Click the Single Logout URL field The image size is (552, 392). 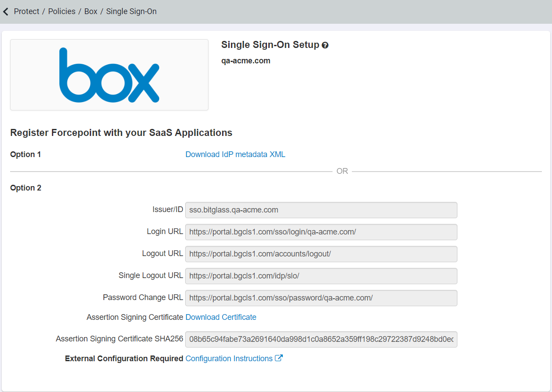coord(322,275)
